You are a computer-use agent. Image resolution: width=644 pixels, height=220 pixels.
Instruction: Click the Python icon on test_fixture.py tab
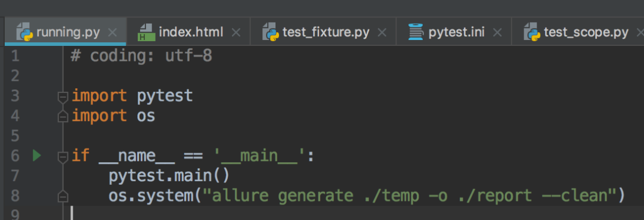pos(271,32)
